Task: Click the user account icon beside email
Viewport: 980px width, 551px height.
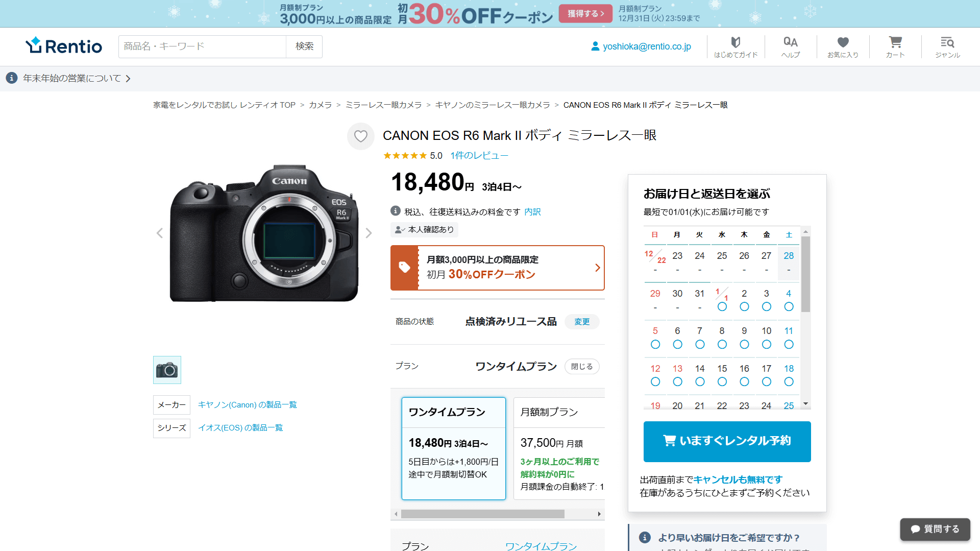Action: coord(595,46)
